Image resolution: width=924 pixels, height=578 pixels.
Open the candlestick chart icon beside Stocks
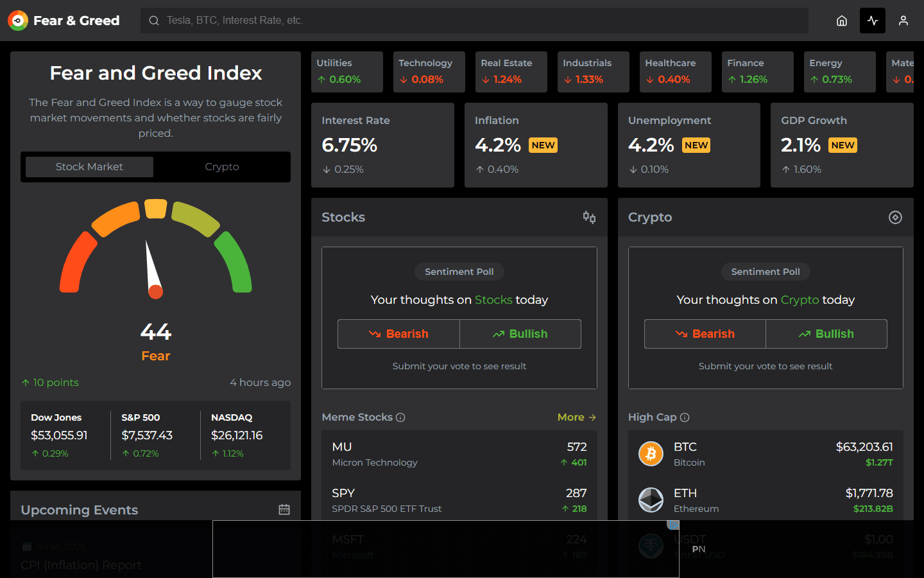589,217
